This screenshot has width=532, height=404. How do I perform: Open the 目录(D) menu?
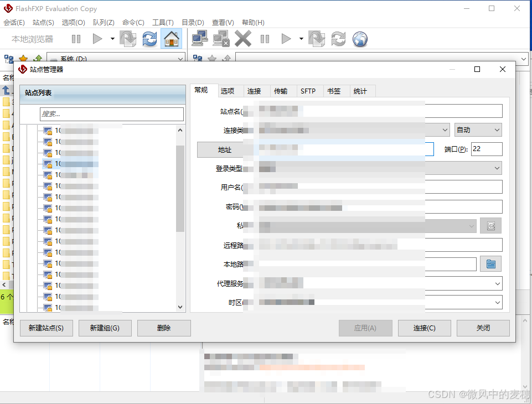tap(193, 22)
